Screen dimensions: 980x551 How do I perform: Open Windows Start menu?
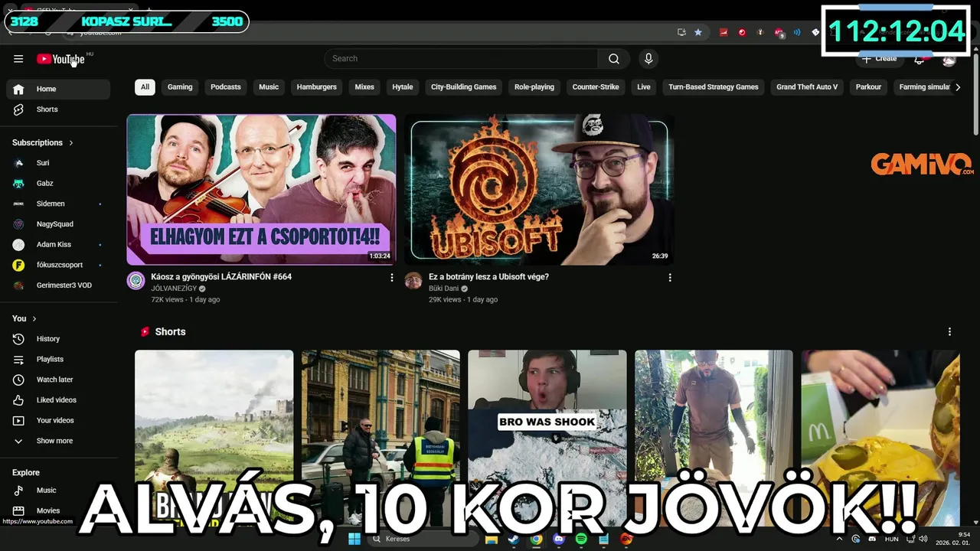(x=354, y=540)
